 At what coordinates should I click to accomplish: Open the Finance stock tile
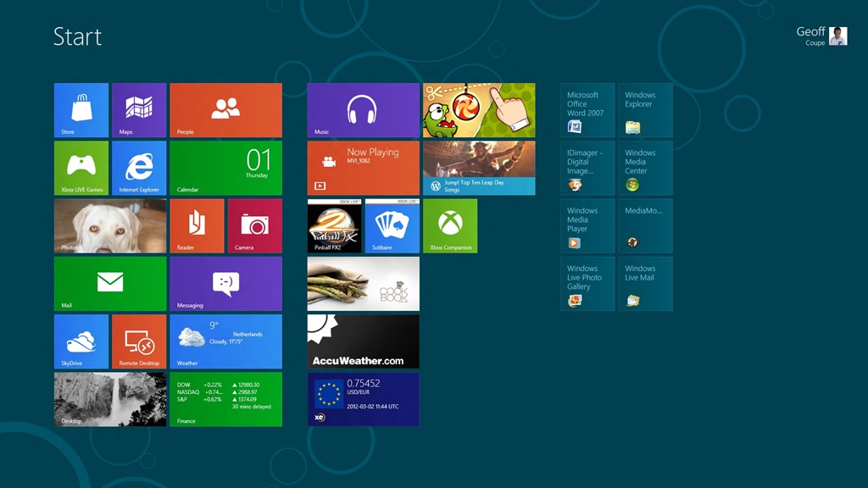coord(225,399)
